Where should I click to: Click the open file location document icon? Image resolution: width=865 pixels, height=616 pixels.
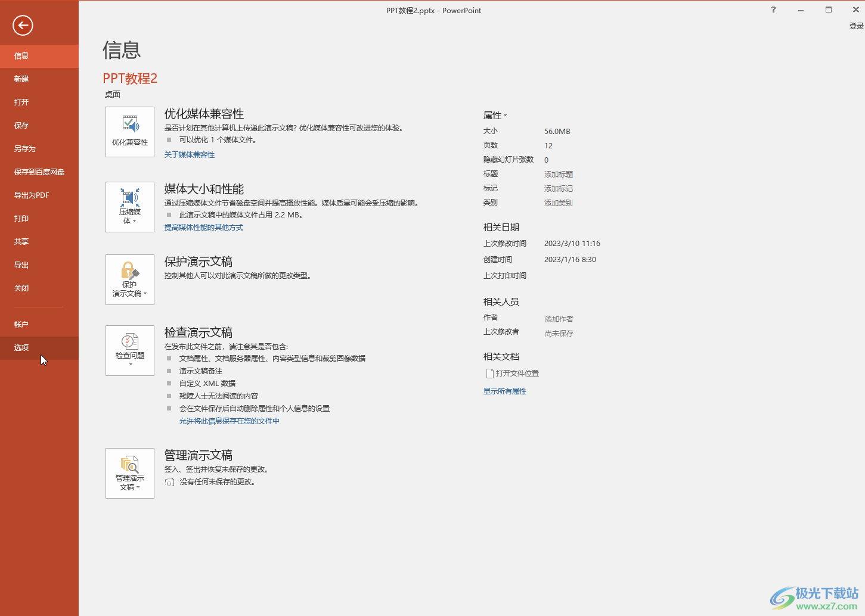(x=490, y=374)
